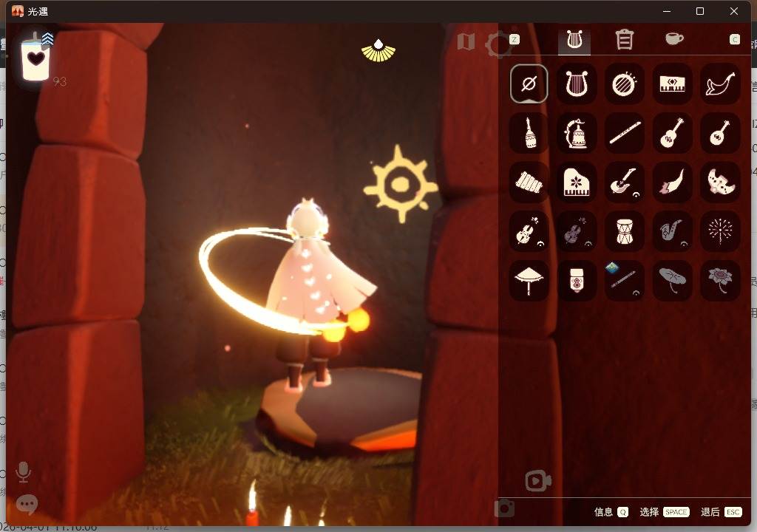Take a screenshot with camera icon

(504, 508)
